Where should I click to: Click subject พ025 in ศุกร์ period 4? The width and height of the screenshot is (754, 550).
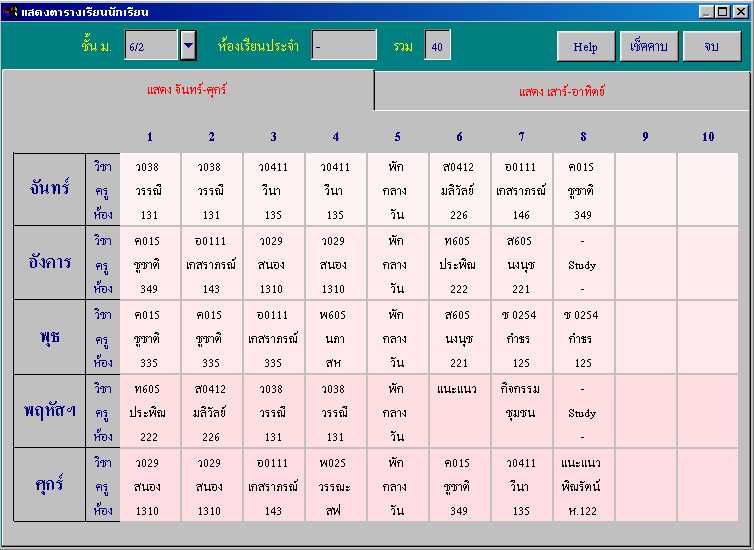click(333, 463)
